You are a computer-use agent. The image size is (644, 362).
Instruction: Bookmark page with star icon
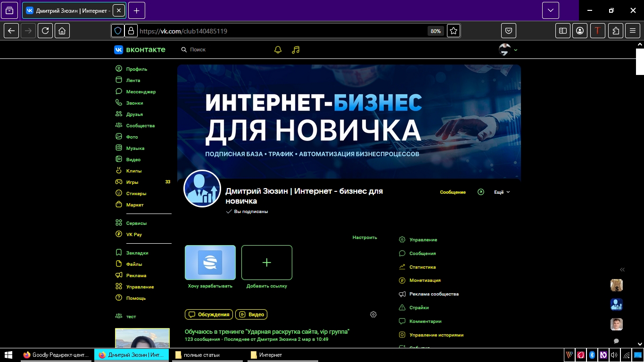[454, 31]
